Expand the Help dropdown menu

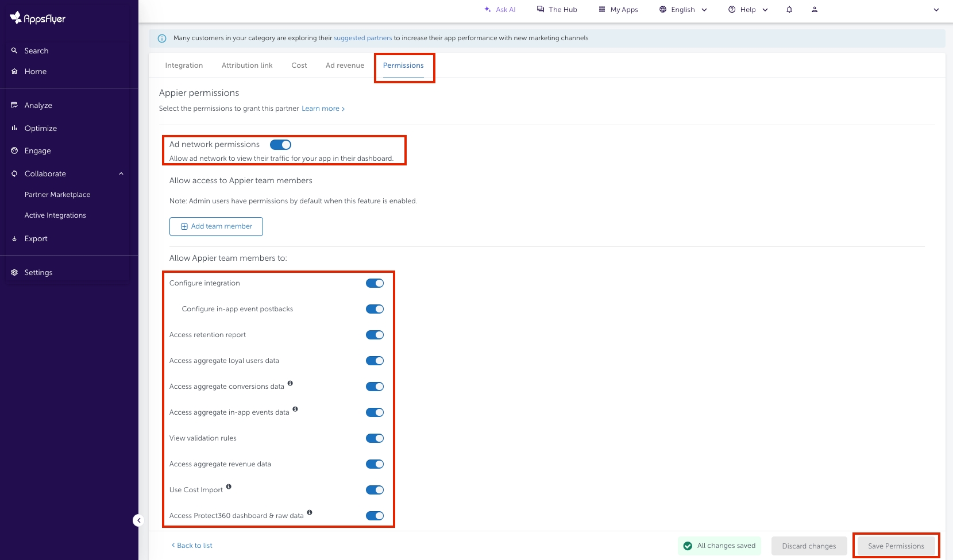click(x=748, y=10)
